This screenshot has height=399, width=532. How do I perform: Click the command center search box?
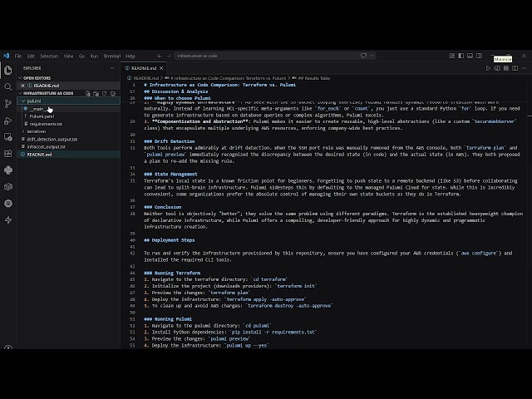[275, 56]
